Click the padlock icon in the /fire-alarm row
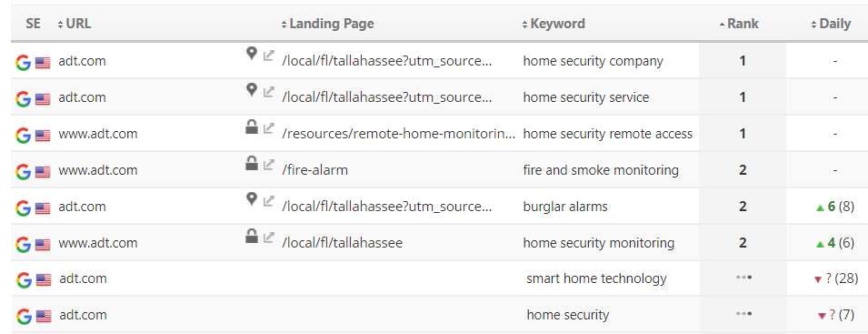This screenshot has width=868, height=334. click(252, 164)
